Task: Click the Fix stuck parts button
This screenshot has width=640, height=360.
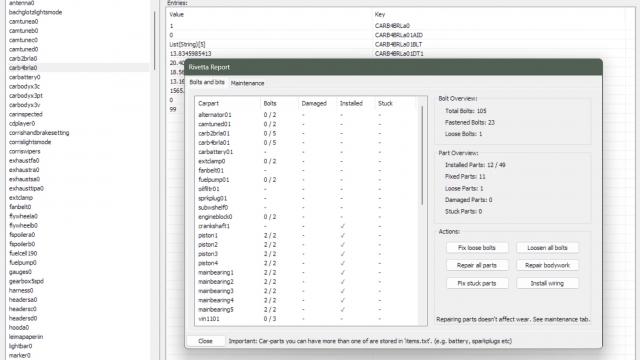Action: click(x=477, y=283)
